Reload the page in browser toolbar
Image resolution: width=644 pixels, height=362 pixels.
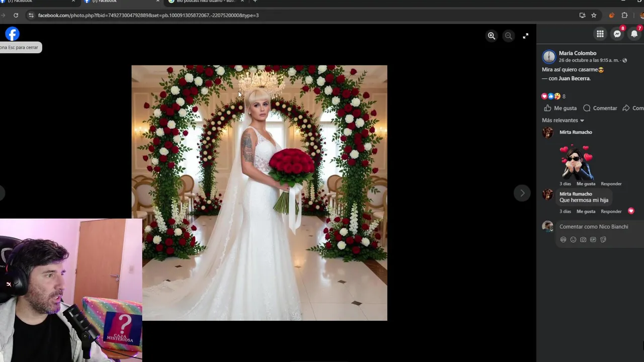click(x=16, y=15)
